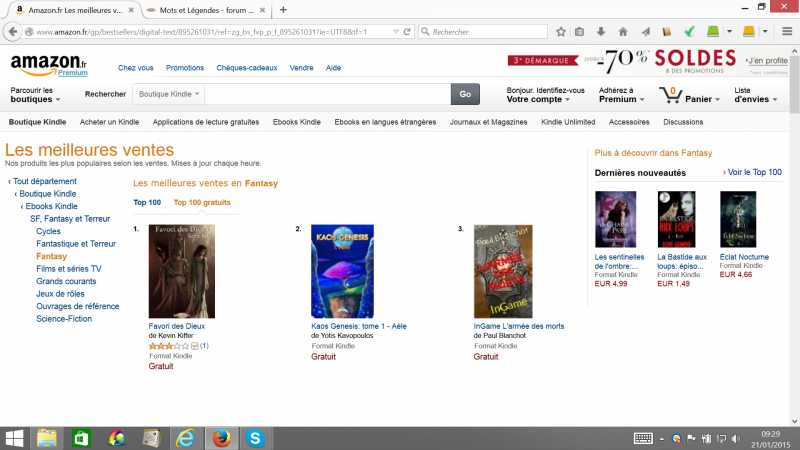Open the Mots et Légendes forum tab
This screenshot has width=800, height=450.
[x=206, y=10]
